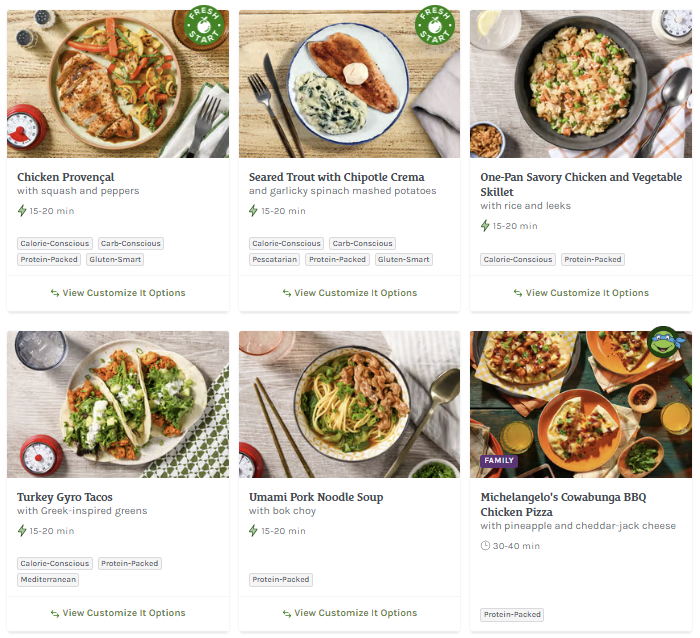
Task: Expand Customize It options for Seared Trout
Action: [349, 293]
